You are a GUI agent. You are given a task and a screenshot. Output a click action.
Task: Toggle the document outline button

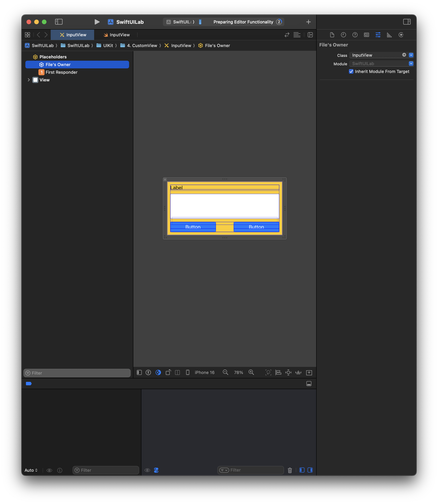coord(139,372)
